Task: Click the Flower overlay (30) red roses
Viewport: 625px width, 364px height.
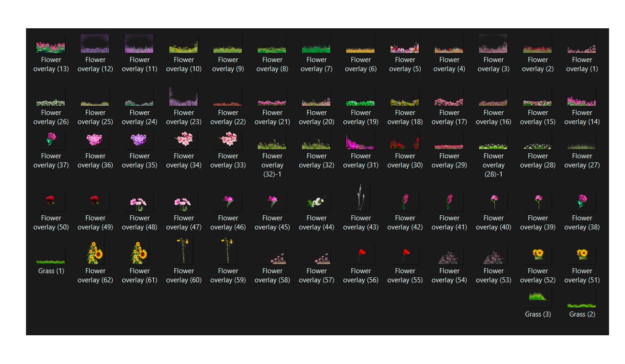Action: (x=405, y=140)
